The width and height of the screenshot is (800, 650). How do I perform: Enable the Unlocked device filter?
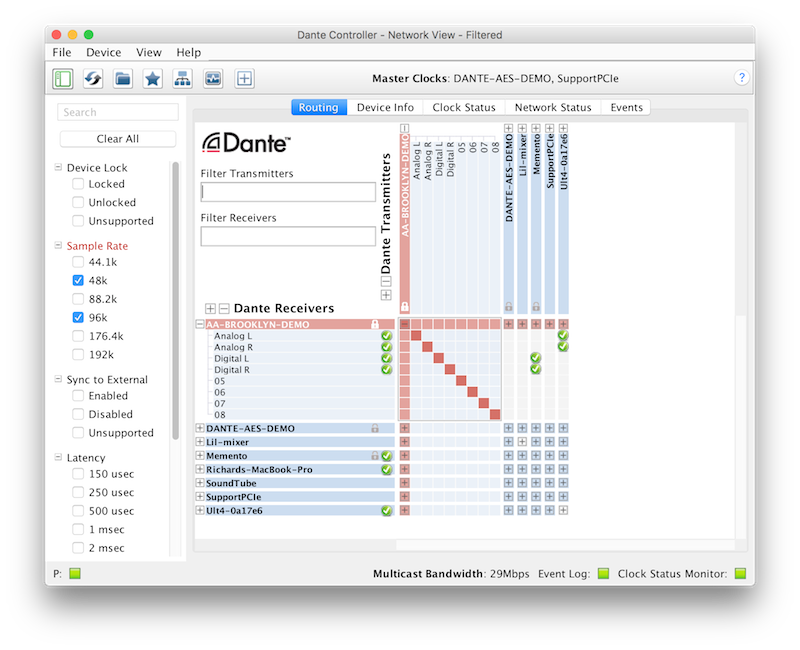[78, 202]
